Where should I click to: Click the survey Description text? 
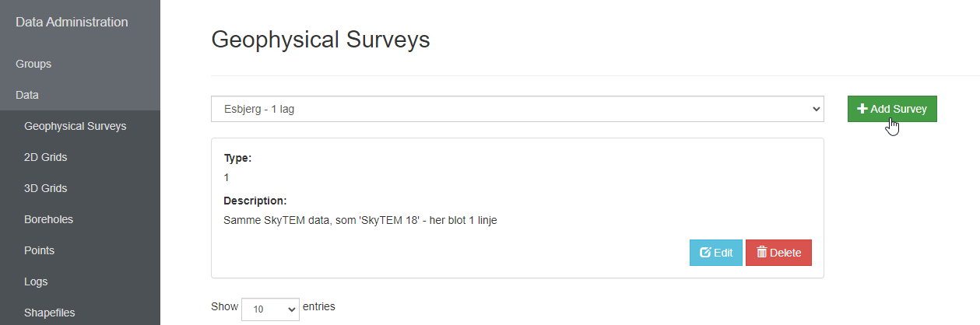360,220
